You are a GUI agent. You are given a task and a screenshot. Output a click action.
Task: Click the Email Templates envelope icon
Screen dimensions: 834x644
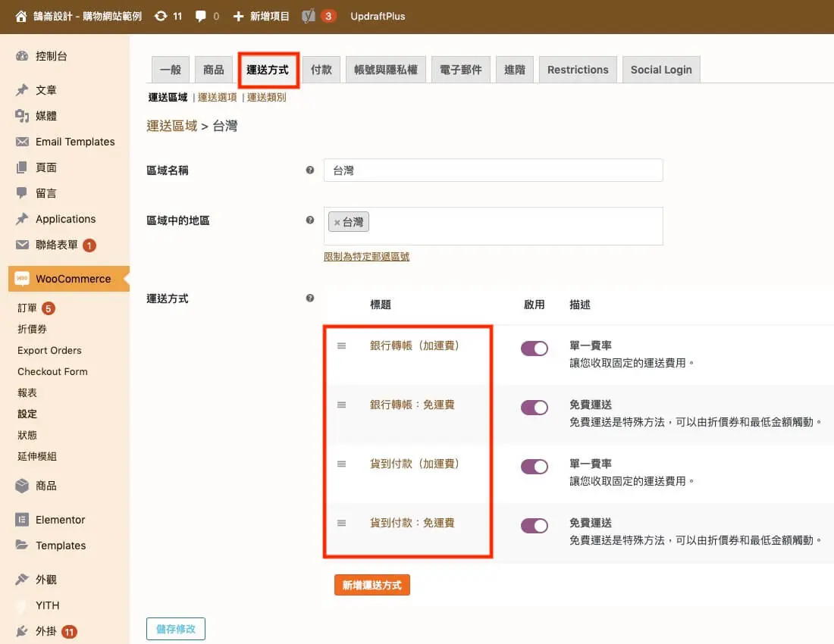tap(22, 142)
